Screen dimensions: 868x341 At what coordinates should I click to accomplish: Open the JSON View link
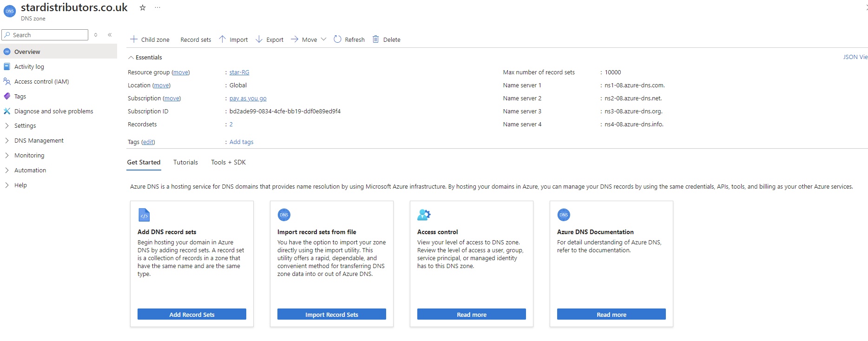[x=855, y=57]
